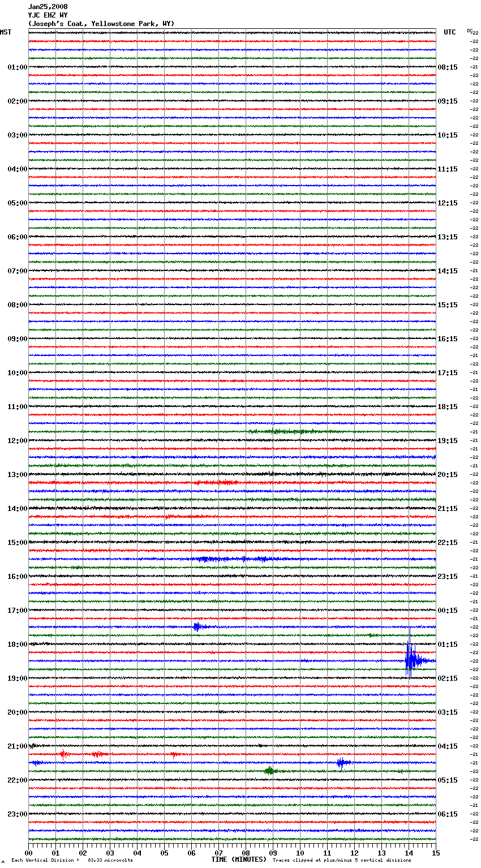Click the 00:15 UTC time label

[x=448, y=611]
